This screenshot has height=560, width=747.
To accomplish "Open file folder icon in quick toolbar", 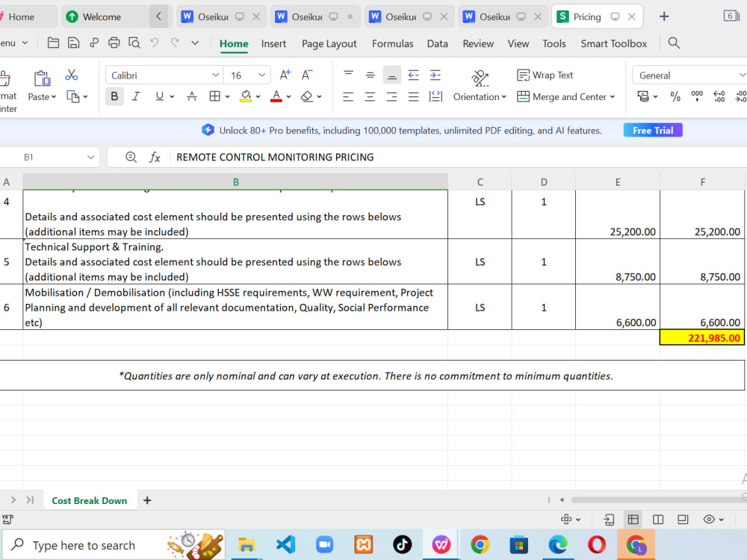I will pos(53,43).
